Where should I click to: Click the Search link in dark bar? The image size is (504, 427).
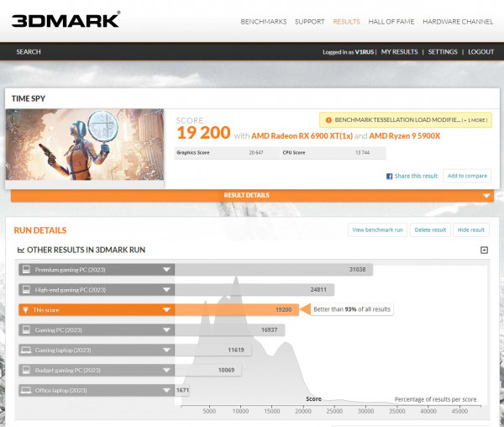(29, 52)
